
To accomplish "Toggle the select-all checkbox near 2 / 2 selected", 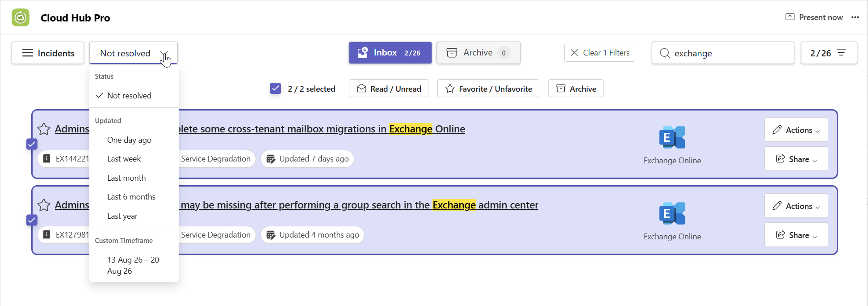I will pyautogui.click(x=276, y=89).
